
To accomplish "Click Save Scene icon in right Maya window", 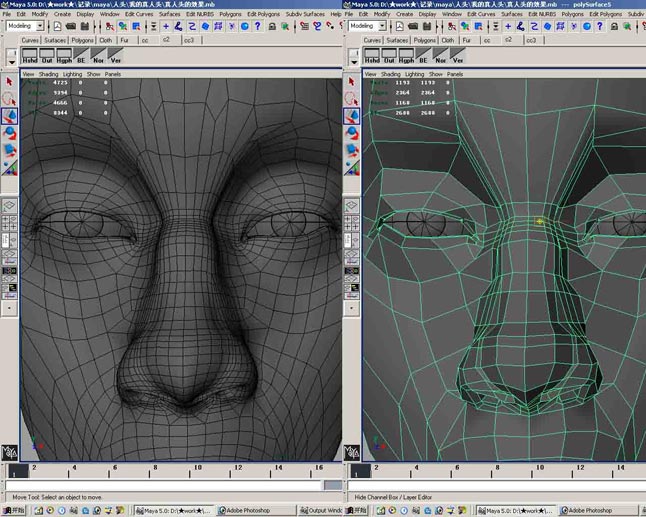I will pyautogui.click(x=427, y=26).
